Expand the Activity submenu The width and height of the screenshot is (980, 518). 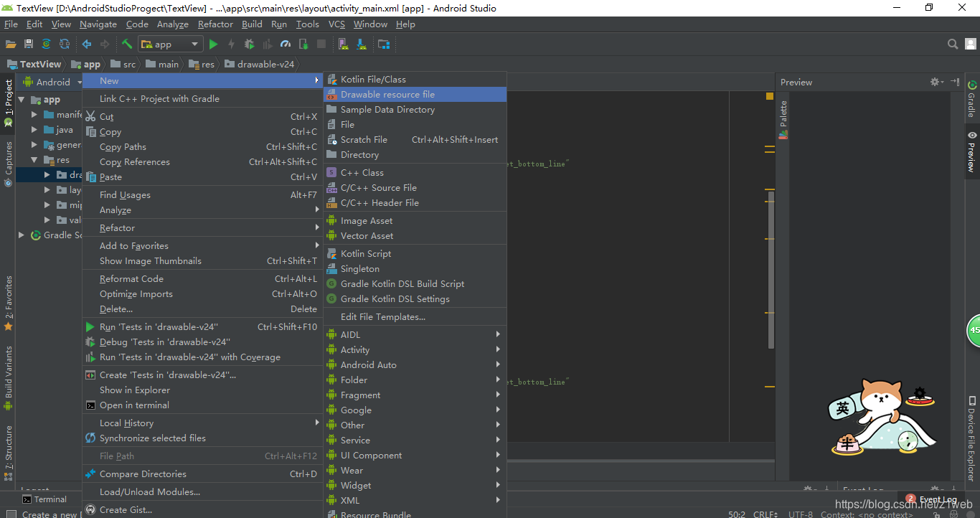click(x=415, y=350)
